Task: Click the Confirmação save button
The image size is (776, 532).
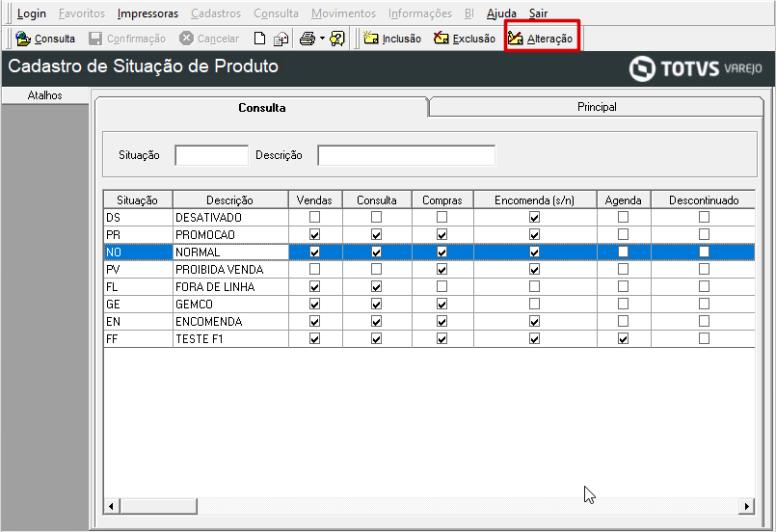Action: pyautogui.click(x=127, y=39)
